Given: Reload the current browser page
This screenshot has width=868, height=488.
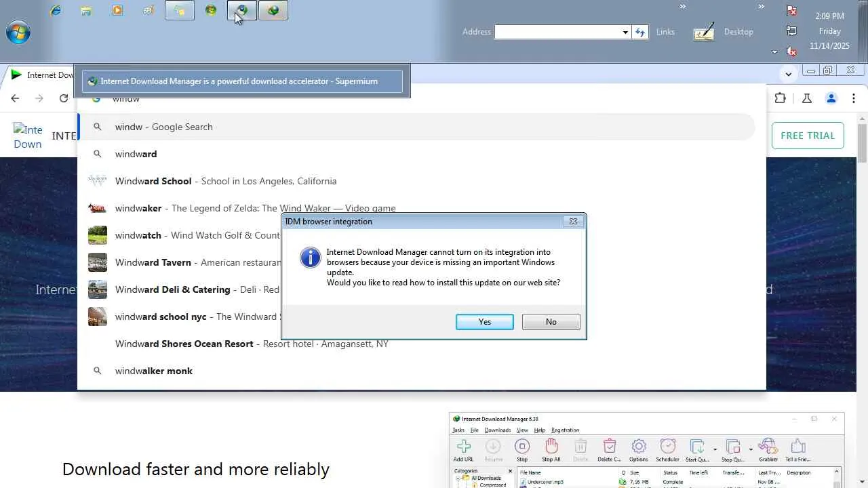Looking at the screenshot, I should (x=64, y=98).
